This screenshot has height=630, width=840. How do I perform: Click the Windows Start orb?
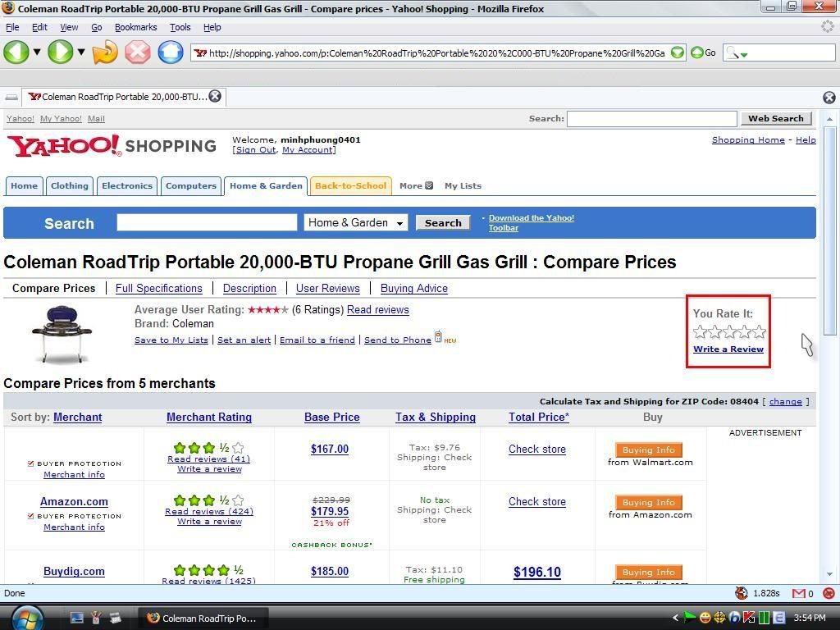pyautogui.click(x=27, y=617)
